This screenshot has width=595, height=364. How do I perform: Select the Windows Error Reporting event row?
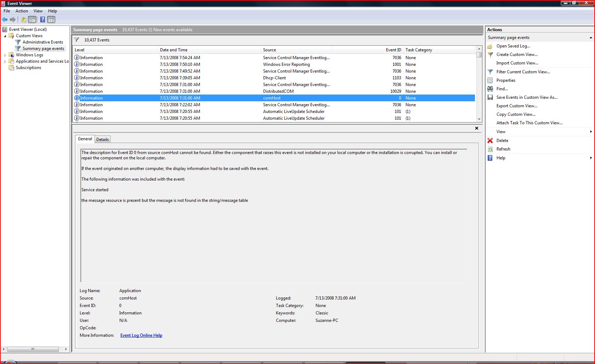(x=274, y=64)
